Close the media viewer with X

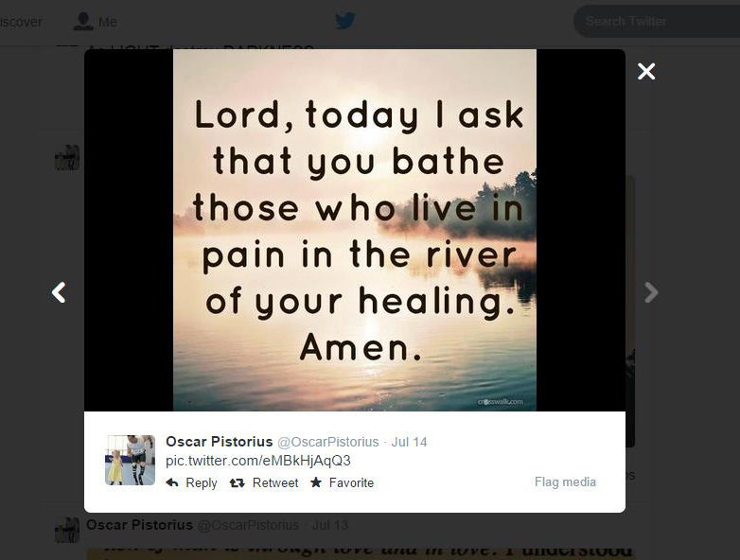646,71
